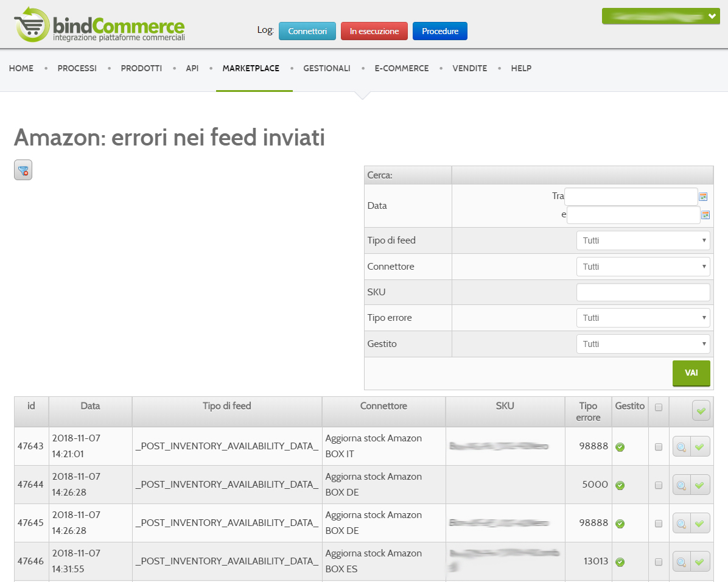Image resolution: width=728 pixels, height=582 pixels.
Task: Sort by Tipo errore column header
Action: [588, 412]
